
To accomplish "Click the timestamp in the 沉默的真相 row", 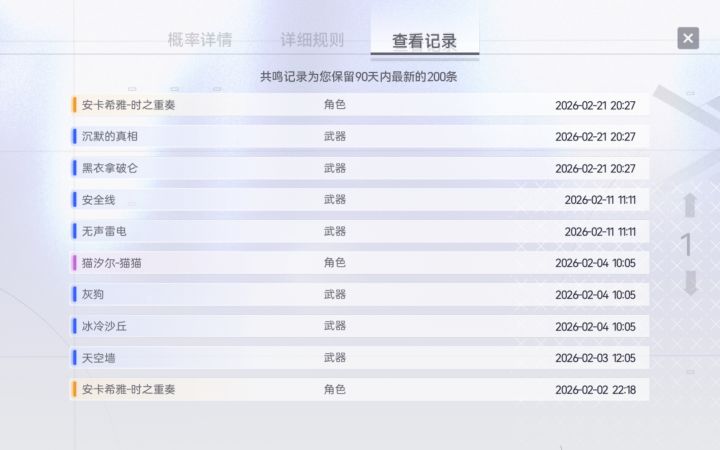I will [596, 137].
